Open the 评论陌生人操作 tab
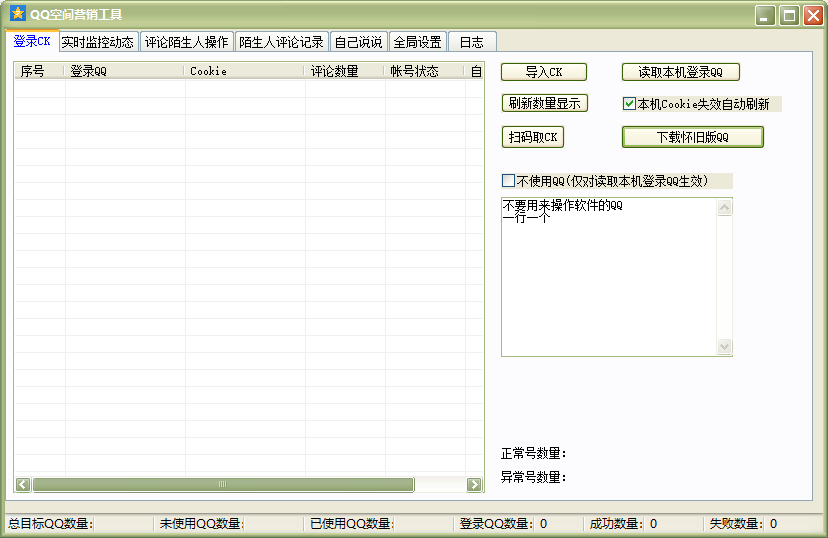This screenshot has height=538, width=828. (x=187, y=43)
